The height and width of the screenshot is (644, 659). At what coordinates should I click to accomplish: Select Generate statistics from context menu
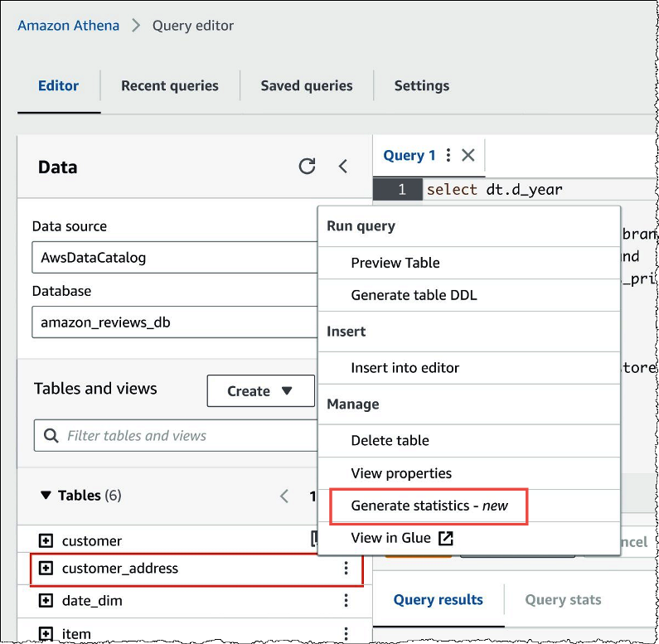click(429, 506)
